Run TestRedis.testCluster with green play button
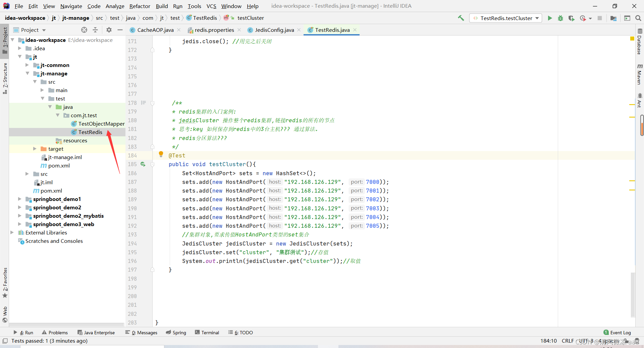This screenshot has height=348, width=644. pyautogui.click(x=550, y=18)
